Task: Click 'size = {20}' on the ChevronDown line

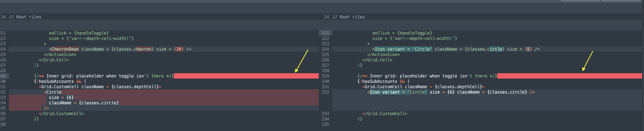Action: (x=170, y=49)
